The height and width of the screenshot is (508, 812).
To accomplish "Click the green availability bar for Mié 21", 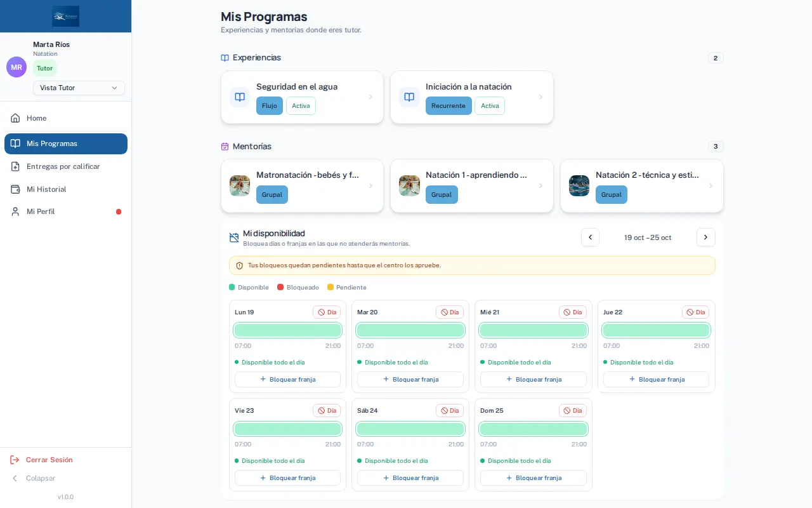I will [534, 330].
